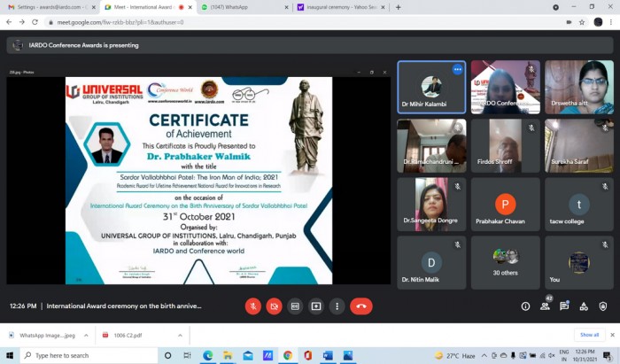Click the '30 others' participant tile
Image resolution: width=620 pixels, height=364 pixels.
pos(505,263)
